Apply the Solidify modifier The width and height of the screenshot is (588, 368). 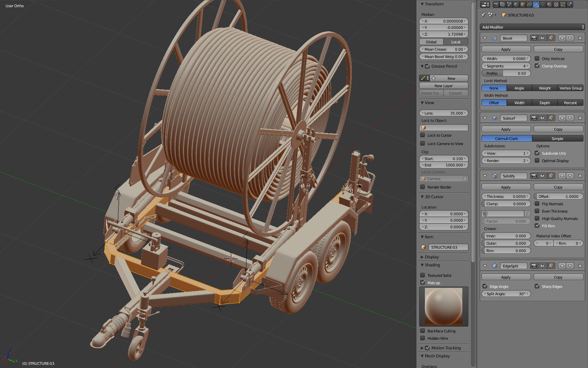[x=506, y=187]
